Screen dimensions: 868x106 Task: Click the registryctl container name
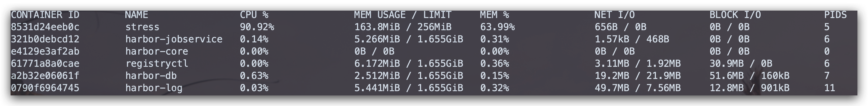[157, 63]
